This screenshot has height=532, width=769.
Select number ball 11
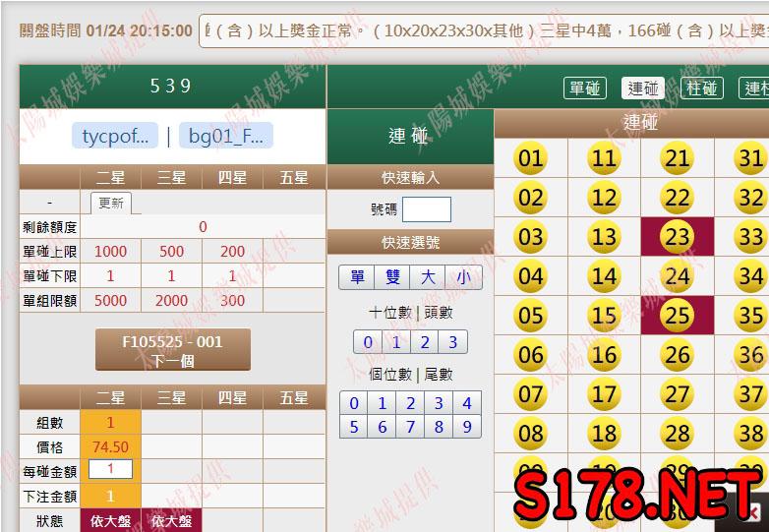[604, 158]
